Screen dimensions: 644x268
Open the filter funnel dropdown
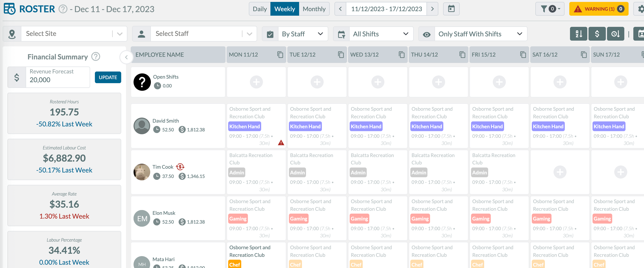550,9
